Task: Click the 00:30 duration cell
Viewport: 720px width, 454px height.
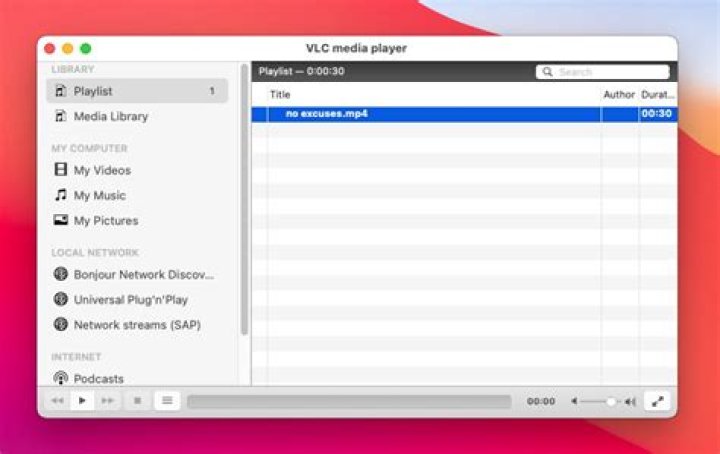Action: click(x=657, y=114)
